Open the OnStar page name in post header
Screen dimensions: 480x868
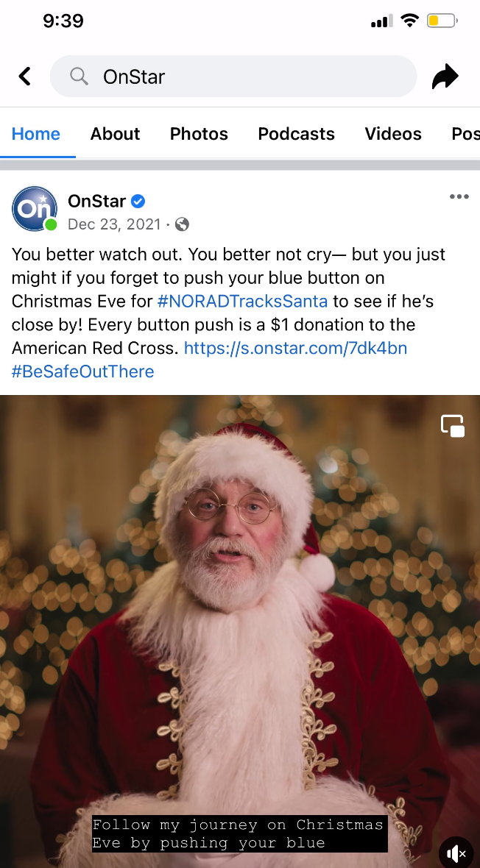click(97, 201)
